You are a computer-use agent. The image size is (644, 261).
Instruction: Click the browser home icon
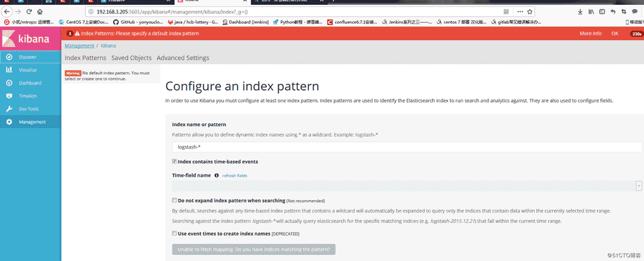(x=40, y=12)
